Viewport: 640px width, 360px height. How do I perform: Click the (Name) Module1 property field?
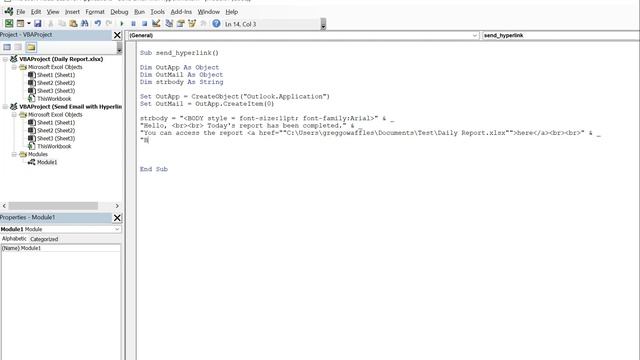[x=61, y=248]
